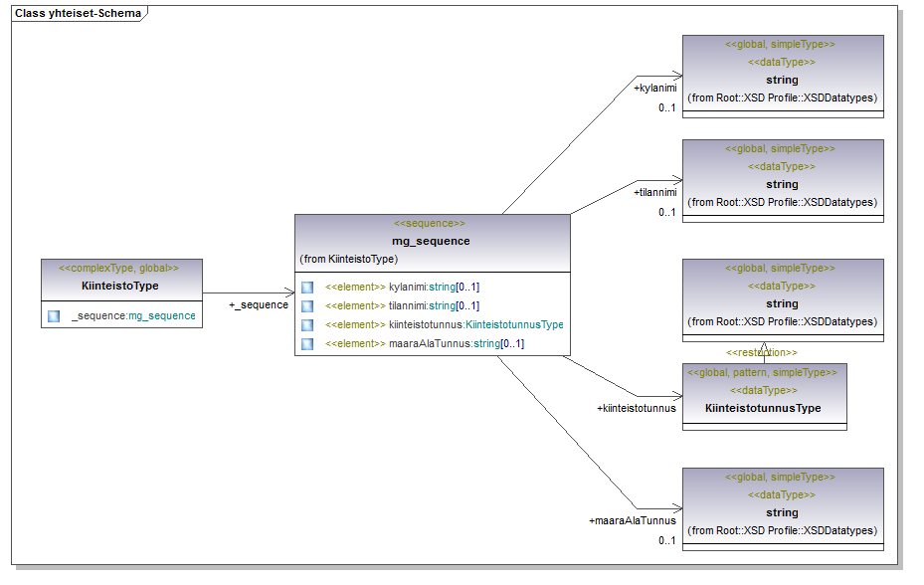Select the string class linked to +maaraAlaTunnus
924x585 pixels.
[782, 512]
